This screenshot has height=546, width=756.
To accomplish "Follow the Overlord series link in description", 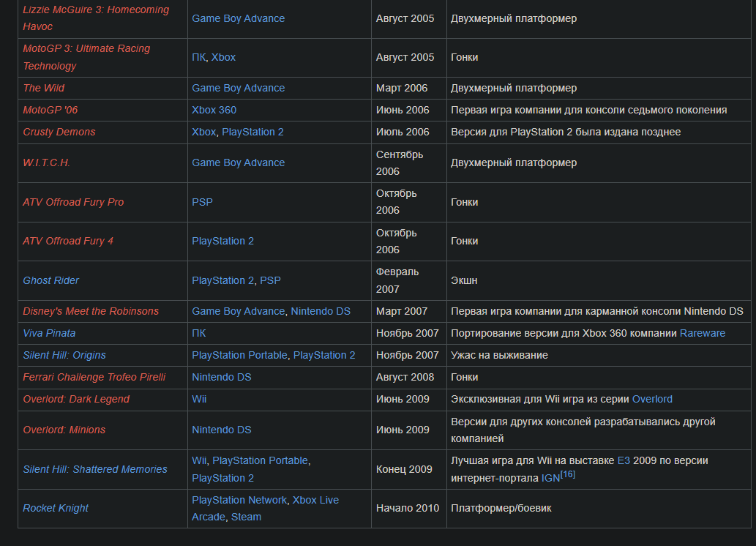I will click(652, 399).
